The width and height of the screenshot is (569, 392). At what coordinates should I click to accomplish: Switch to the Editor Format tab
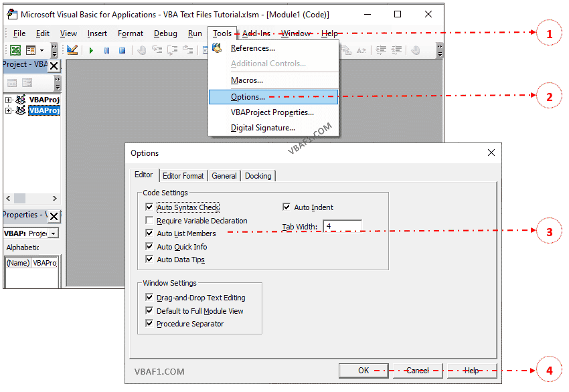pyautogui.click(x=183, y=176)
